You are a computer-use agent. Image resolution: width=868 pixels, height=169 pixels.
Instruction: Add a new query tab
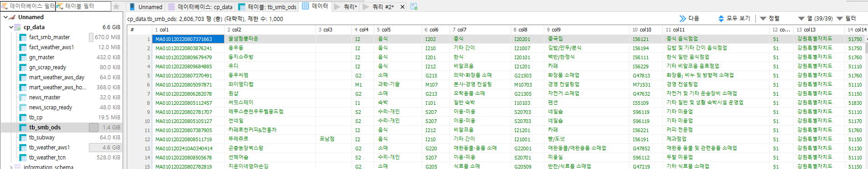tap(414, 6)
